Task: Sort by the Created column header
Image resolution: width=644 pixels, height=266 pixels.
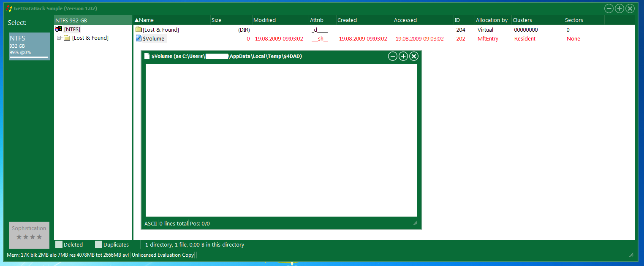Action: (364, 20)
